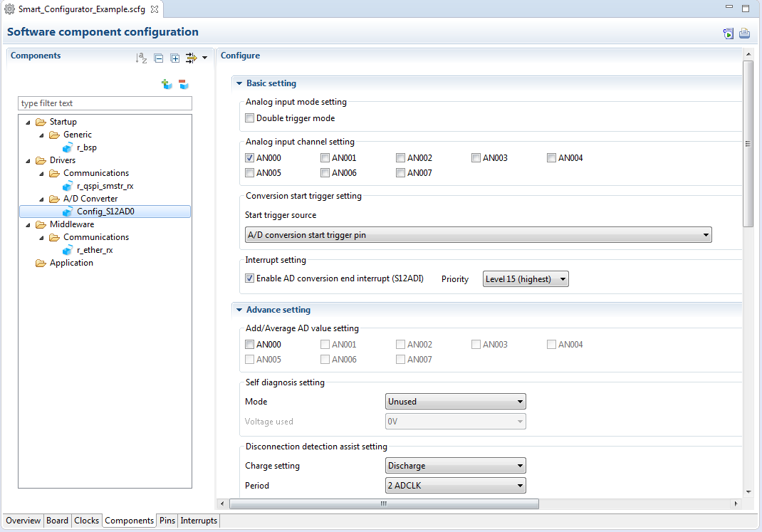The width and height of the screenshot is (762, 532).
Task: Click the A-Z sort components icon
Action: [142, 58]
